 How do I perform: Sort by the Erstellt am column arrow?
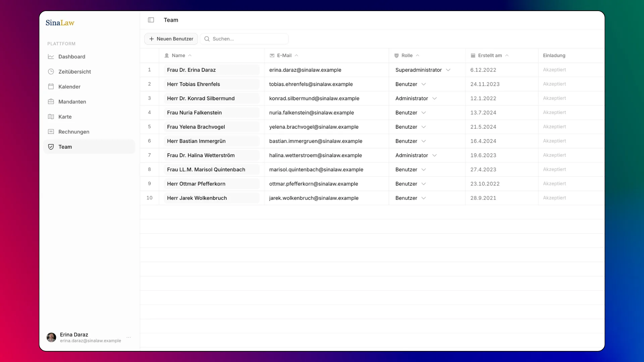507,56
